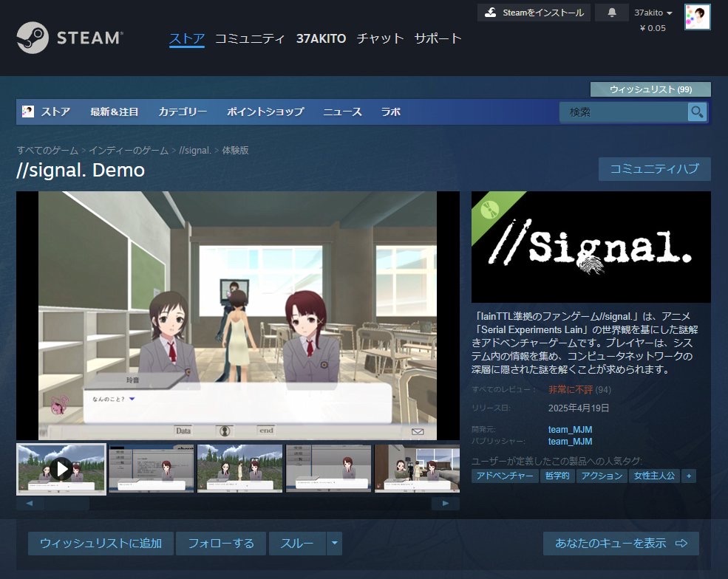The width and height of the screenshot is (728, 579).
Task: Open the コミュニティ menu
Action: coord(249,38)
